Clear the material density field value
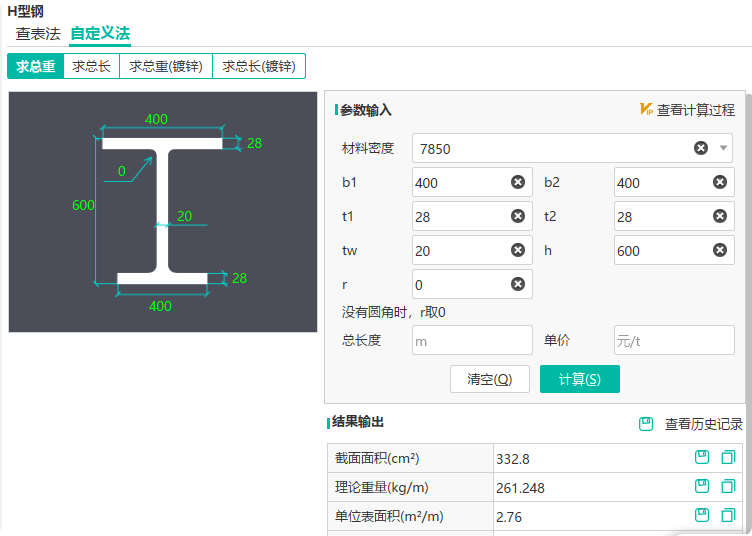 coord(701,148)
